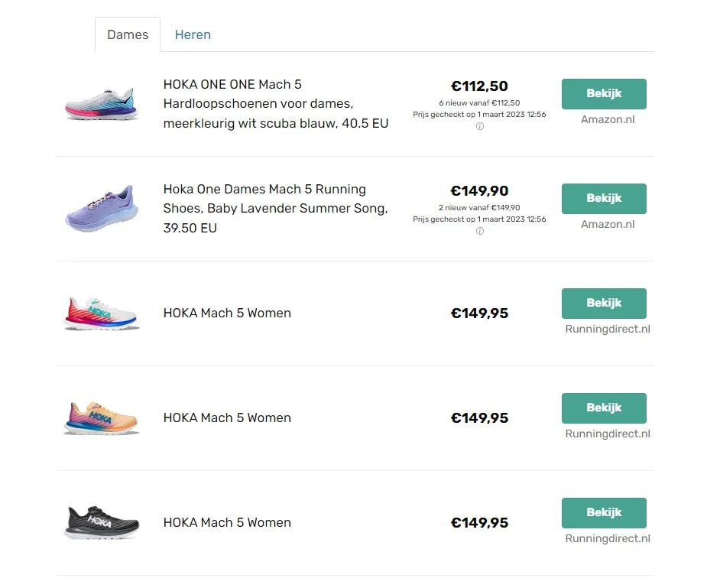Image resolution: width=707 pixels, height=588 pixels.
Task: Open the lavender Mach 5 shoe image
Action: 101,209
